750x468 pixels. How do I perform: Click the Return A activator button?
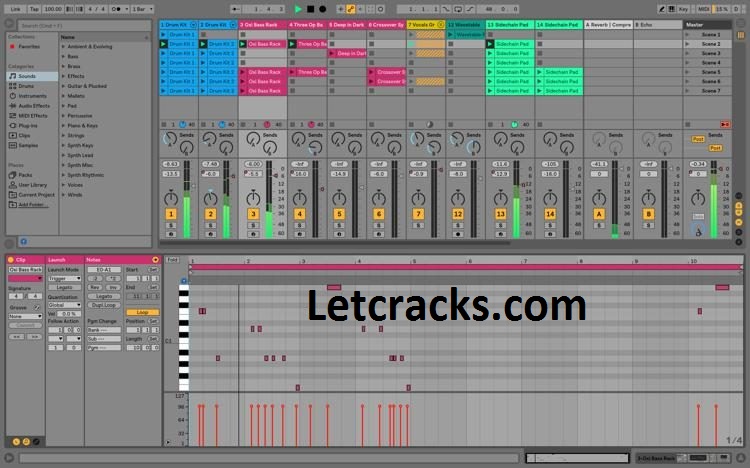point(599,214)
